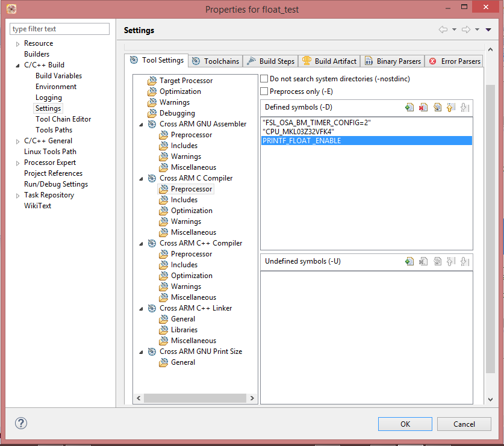Click Delete icon in Undefined symbols toolbar
Screen dimensions: 504x446
pyautogui.click(x=423, y=262)
